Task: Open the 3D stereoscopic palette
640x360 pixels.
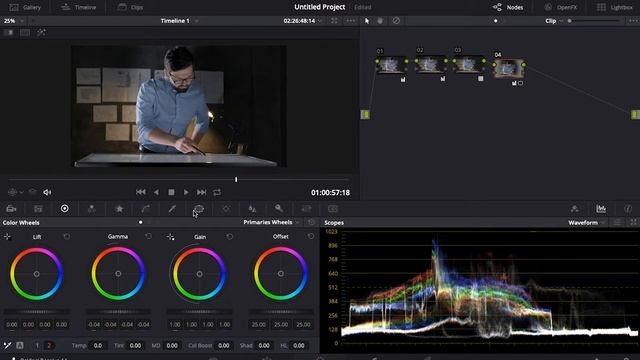Action: (x=333, y=209)
